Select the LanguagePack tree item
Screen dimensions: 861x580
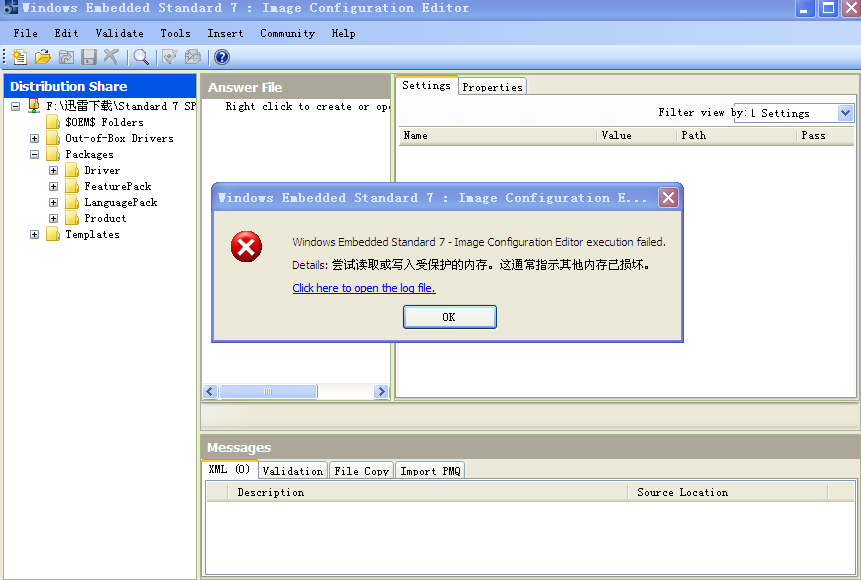click(121, 203)
